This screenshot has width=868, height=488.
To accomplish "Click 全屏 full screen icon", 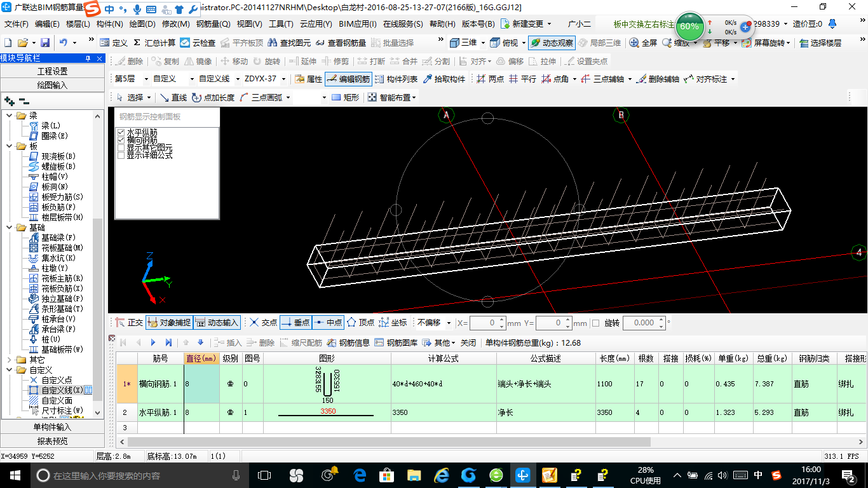I will point(643,43).
